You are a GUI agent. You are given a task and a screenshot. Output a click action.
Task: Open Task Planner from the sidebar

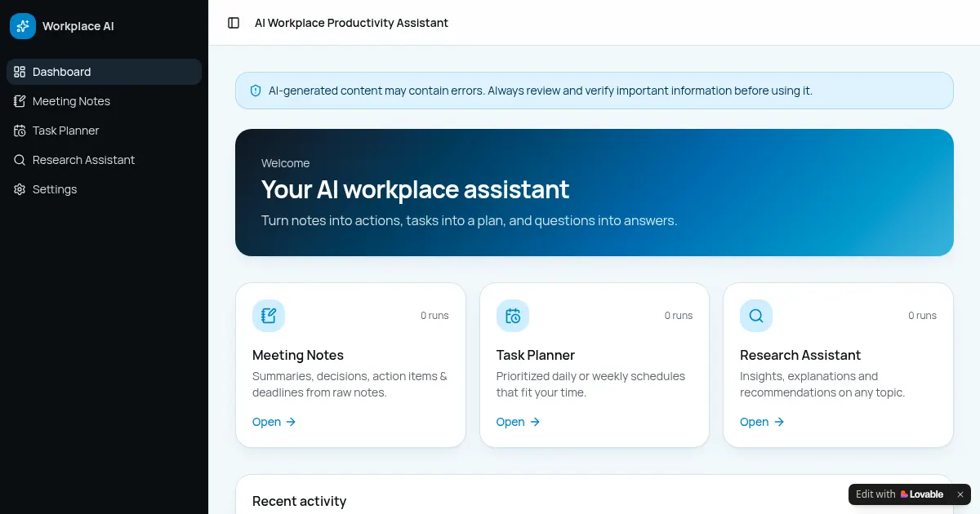pyautogui.click(x=104, y=131)
